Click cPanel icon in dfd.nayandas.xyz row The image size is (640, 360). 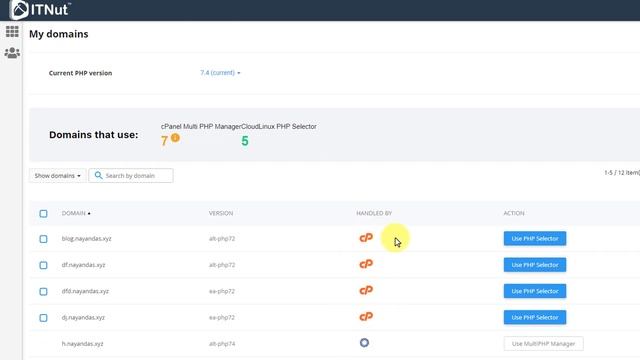[366, 290]
